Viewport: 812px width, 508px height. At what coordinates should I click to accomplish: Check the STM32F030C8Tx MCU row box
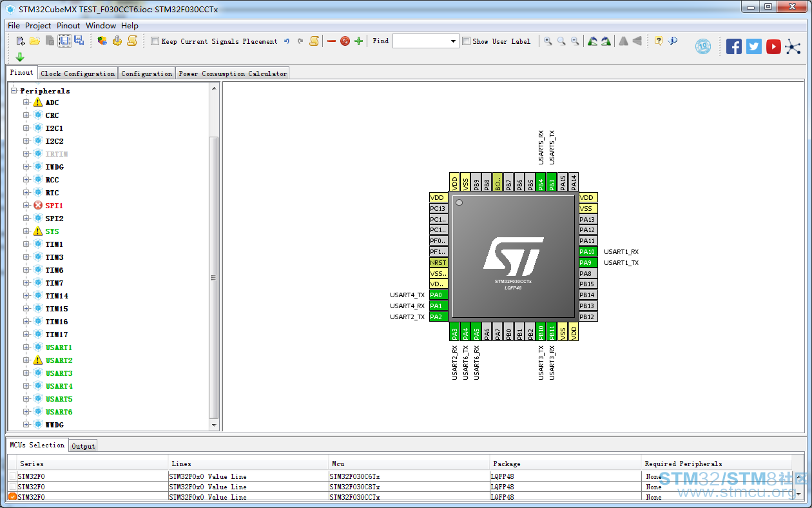13,487
